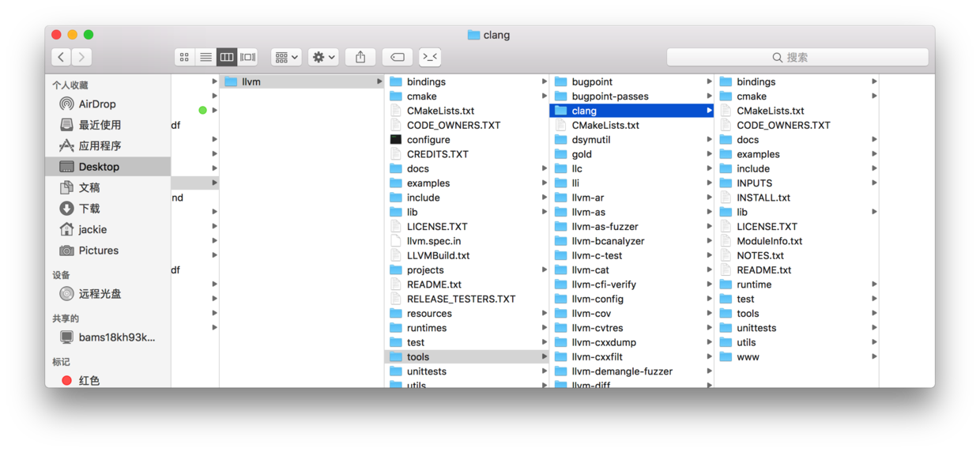
Task: Select llvm-as-fuzzer folder
Action: [631, 227]
